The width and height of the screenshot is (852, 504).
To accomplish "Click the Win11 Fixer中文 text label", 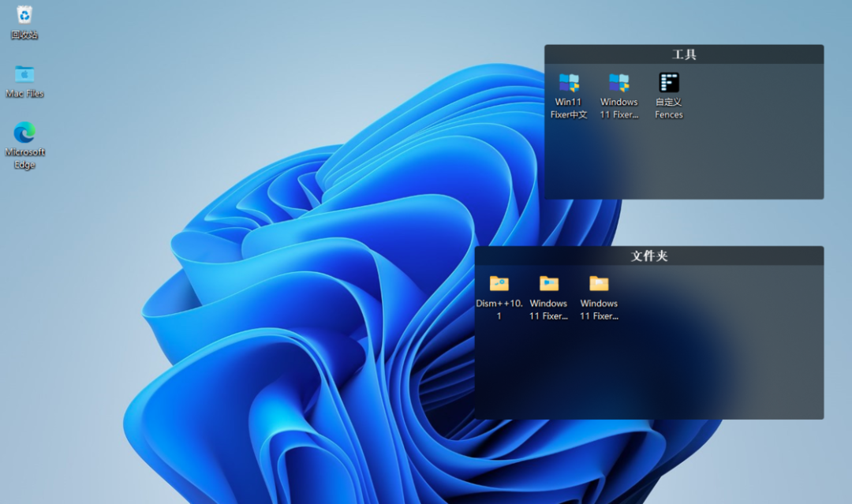I will click(569, 108).
